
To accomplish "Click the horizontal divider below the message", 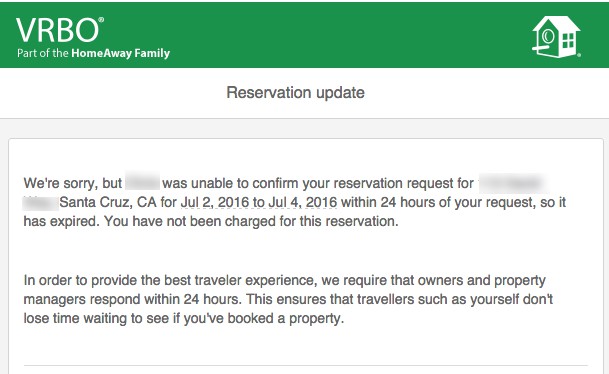I will (306, 365).
